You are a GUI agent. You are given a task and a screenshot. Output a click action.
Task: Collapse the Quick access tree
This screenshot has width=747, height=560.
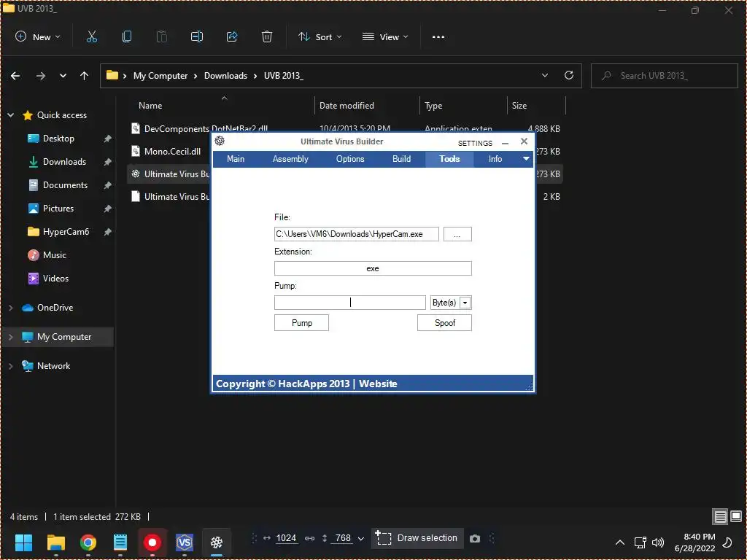click(x=10, y=115)
